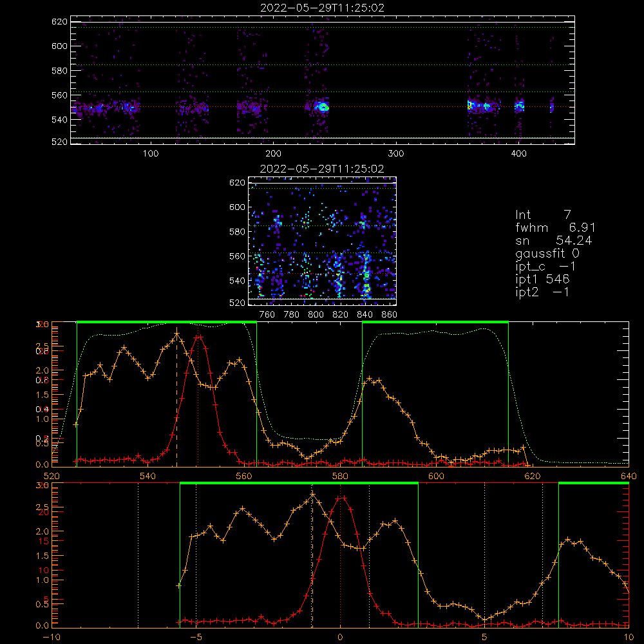
Task: Select the "ipt2 -1" readout
Action: [x=542, y=292]
